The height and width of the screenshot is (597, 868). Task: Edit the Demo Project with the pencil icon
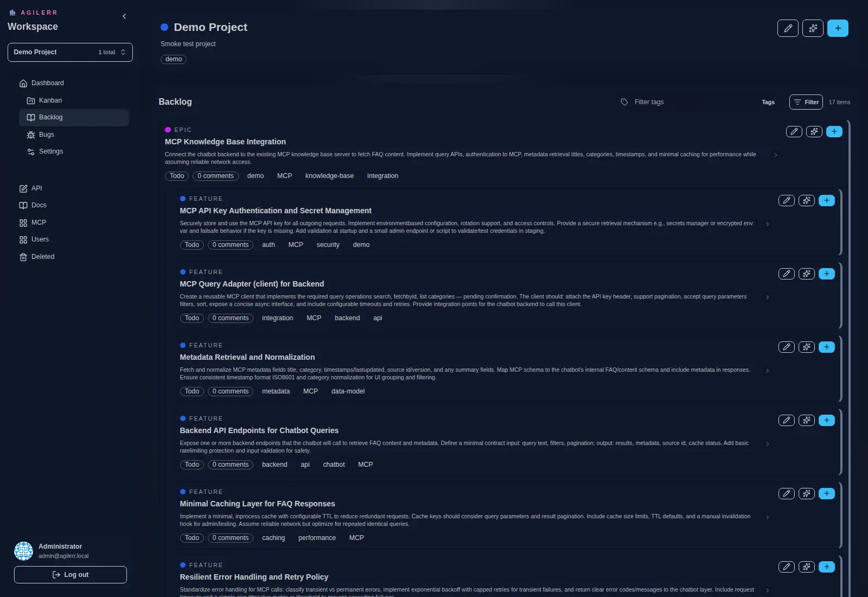(788, 28)
